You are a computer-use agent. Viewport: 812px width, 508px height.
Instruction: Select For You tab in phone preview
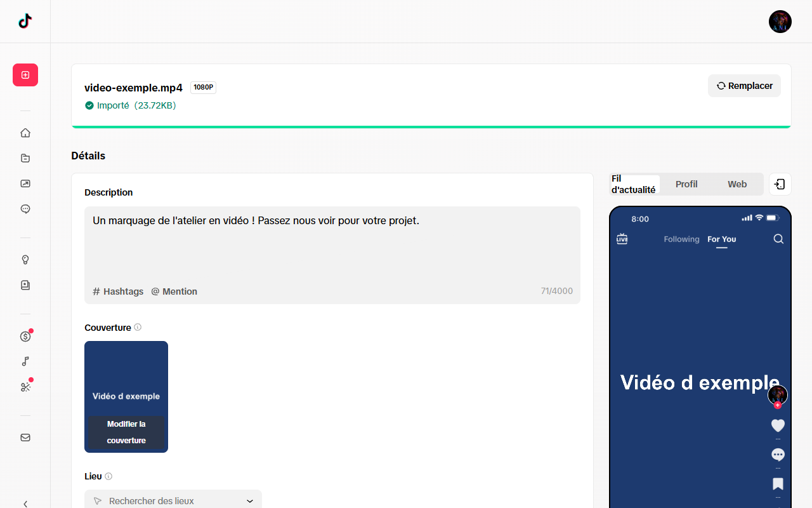tap(722, 239)
